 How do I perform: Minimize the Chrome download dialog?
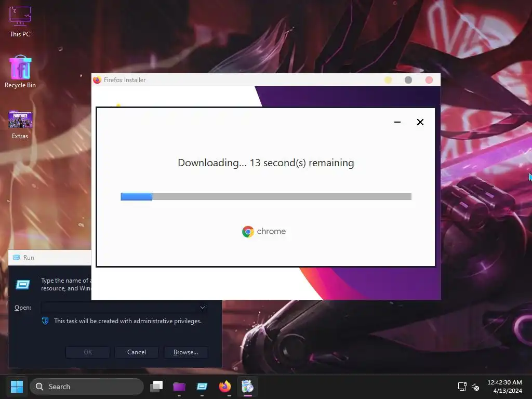[x=397, y=122]
